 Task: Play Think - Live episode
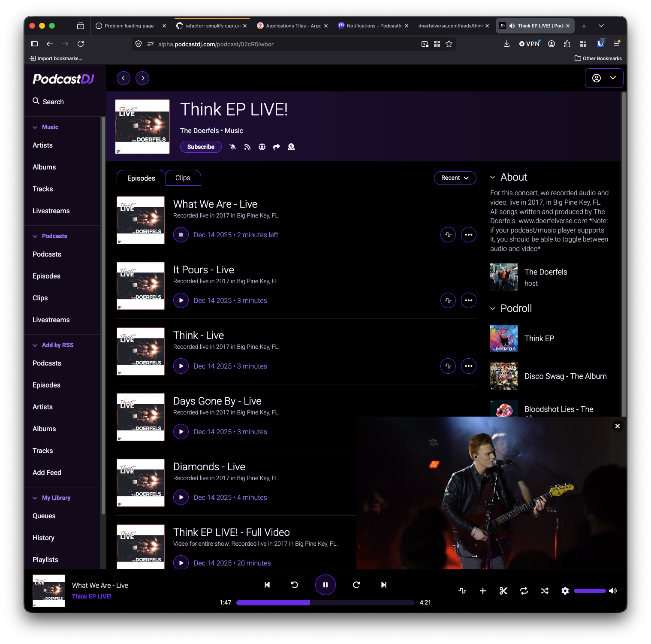pyautogui.click(x=181, y=366)
